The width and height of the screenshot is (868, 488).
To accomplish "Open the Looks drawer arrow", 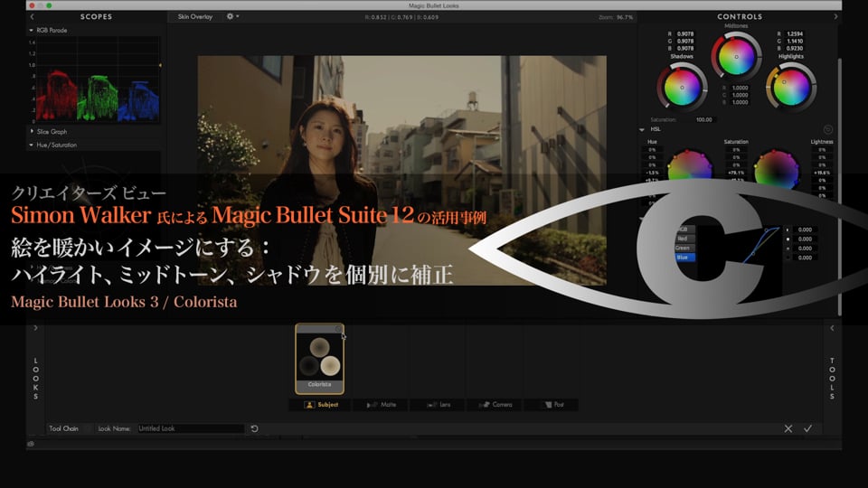I will pyautogui.click(x=35, y=328).
